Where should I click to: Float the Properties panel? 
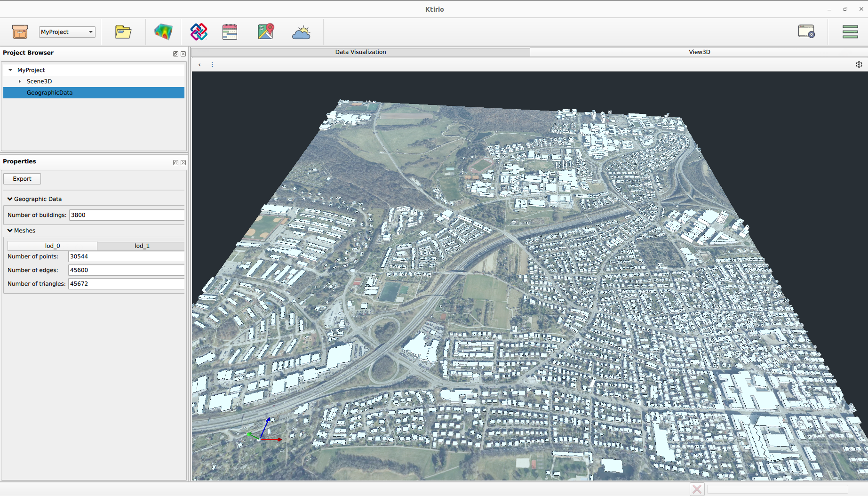click(x=175, y=162)
